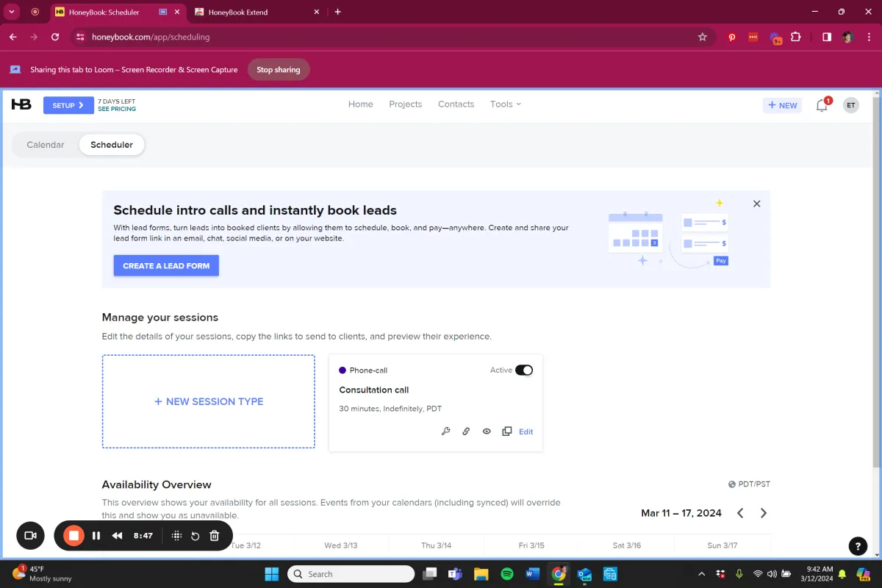Add a NEW SESSION TYPE
This screenshot has width=882, height=588.
click(x=209, y=401)
